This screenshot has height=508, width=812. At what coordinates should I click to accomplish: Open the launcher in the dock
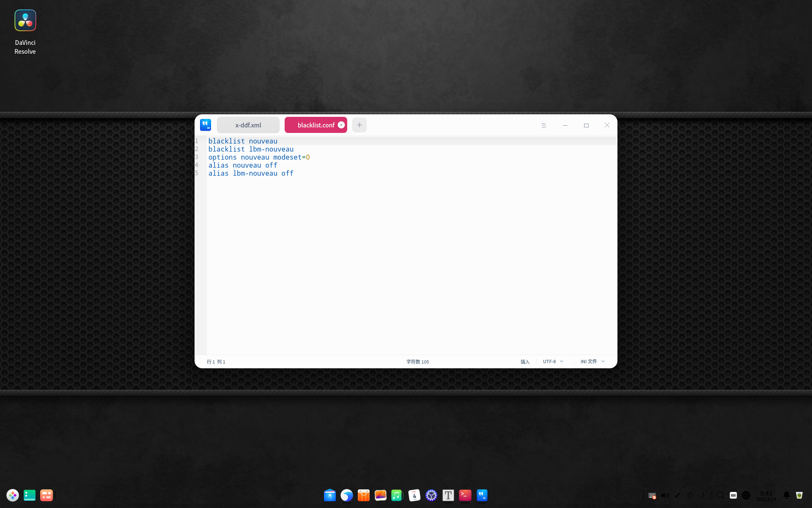tap(13, 495)
